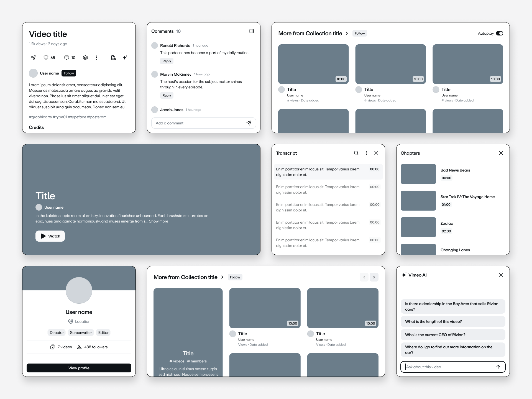Expand description with Show more
The width and height of the screenshot is (532, 399).
point(158,221)
